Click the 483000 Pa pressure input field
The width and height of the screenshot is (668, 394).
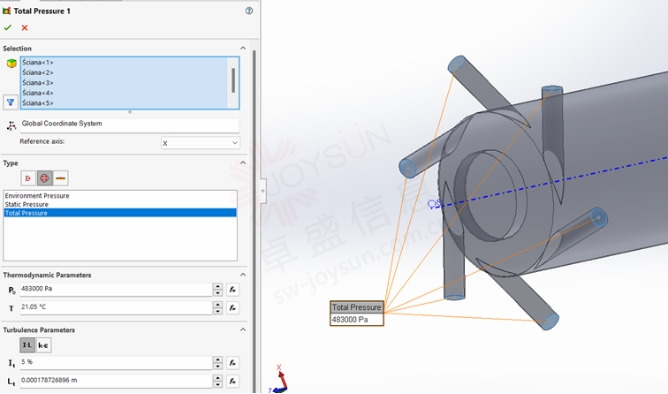(x=116, y=289)
